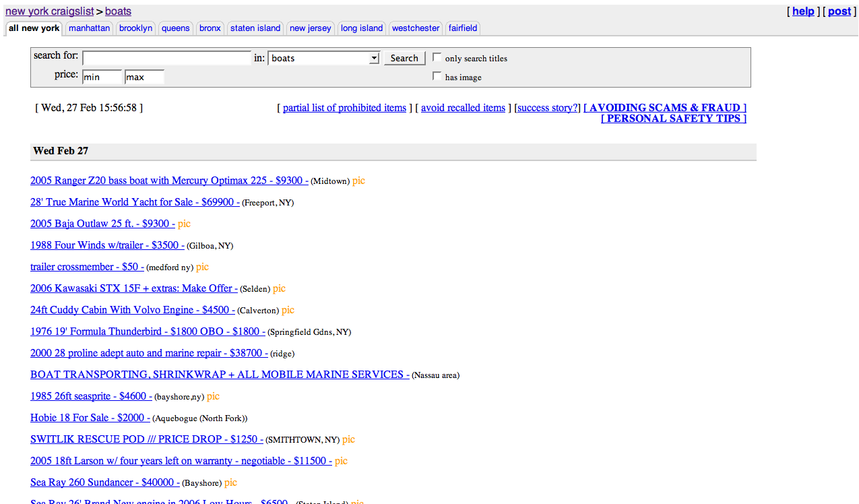Click the (Freeport, NY) location text
The width and height of the screenshot is (859, 504).
point(267,203)
